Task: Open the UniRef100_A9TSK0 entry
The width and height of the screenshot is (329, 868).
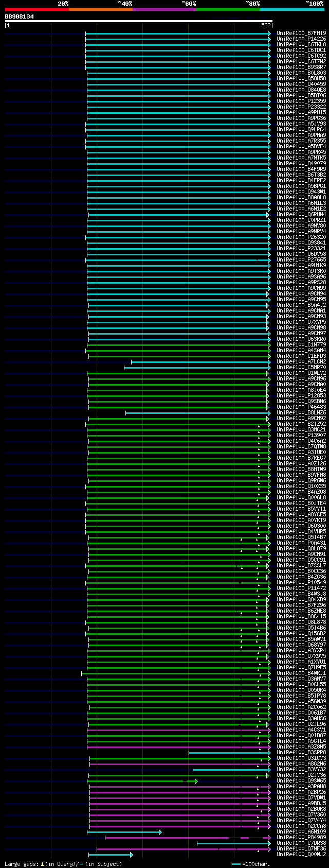Action: pos(301,271)
